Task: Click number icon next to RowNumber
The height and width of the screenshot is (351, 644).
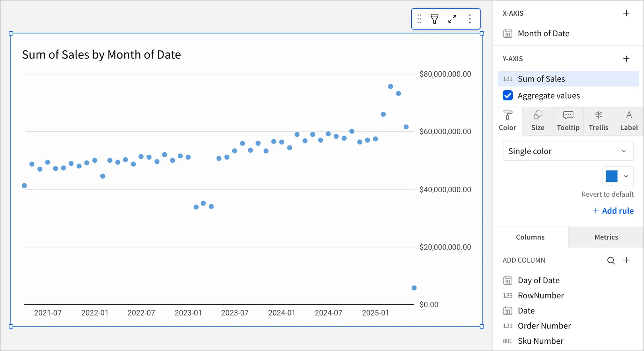Action: click(508, 296)
